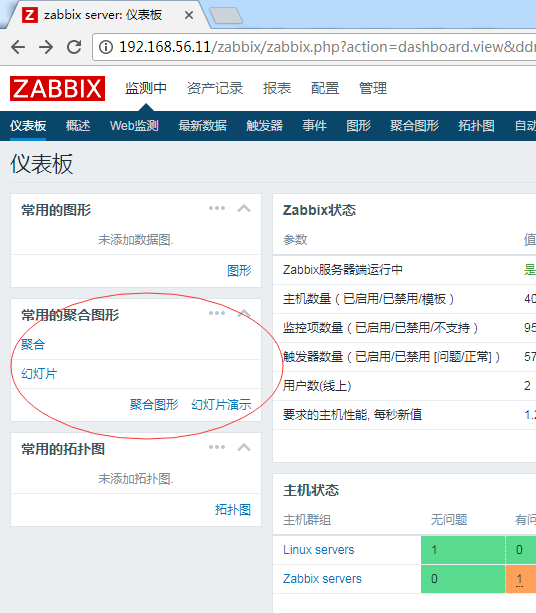This screenshot has height=613, width=536.
Task: Click the site info icon in address bar
Action: (106, 47)
